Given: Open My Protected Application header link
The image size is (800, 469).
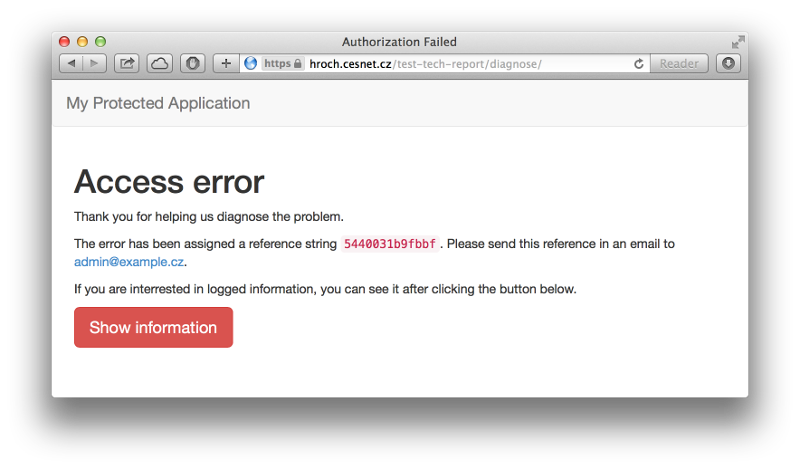Looking at the screenshot, I should [158, 103].
